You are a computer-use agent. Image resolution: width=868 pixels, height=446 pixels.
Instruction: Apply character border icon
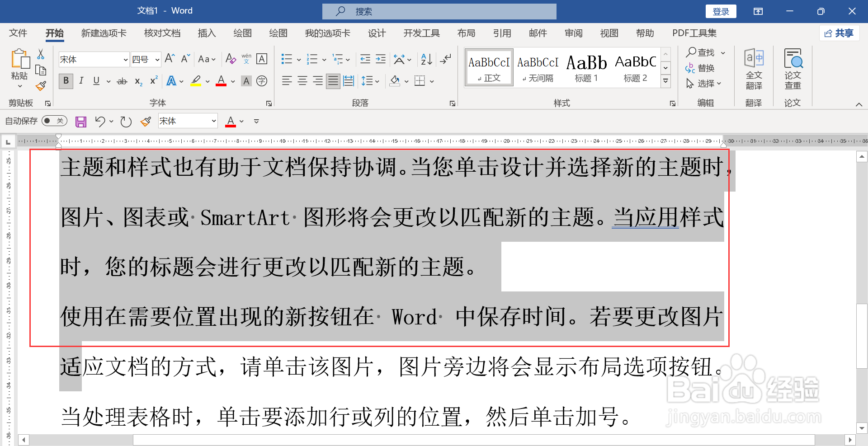click(x=262, y=59)
